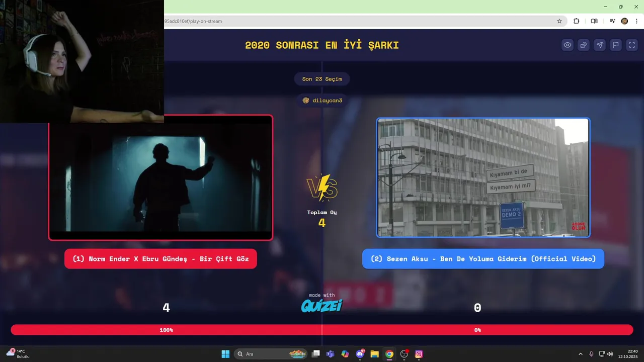Image resolution: width=644 pixels, height=362 pixels.
Task: Vote for Norm Ender X Ebru Gündeş button
Action: 160,259
